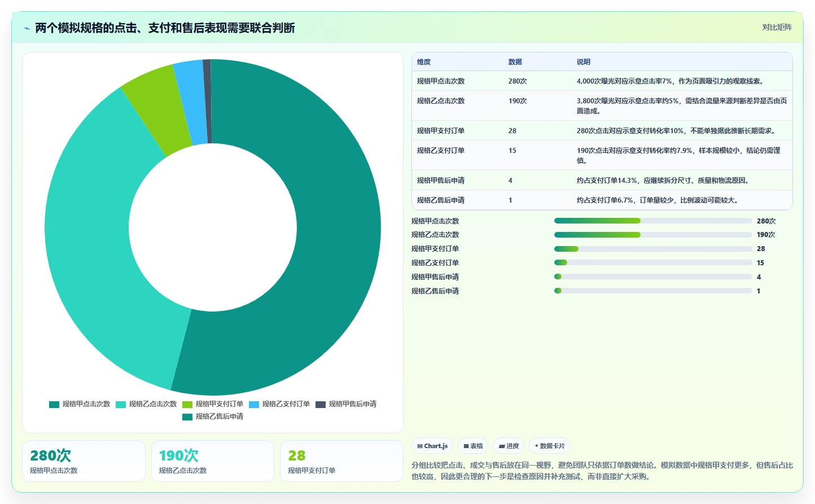Click the 进度 chip
This screenshot has height=504, width=815.
coord(509,446)
